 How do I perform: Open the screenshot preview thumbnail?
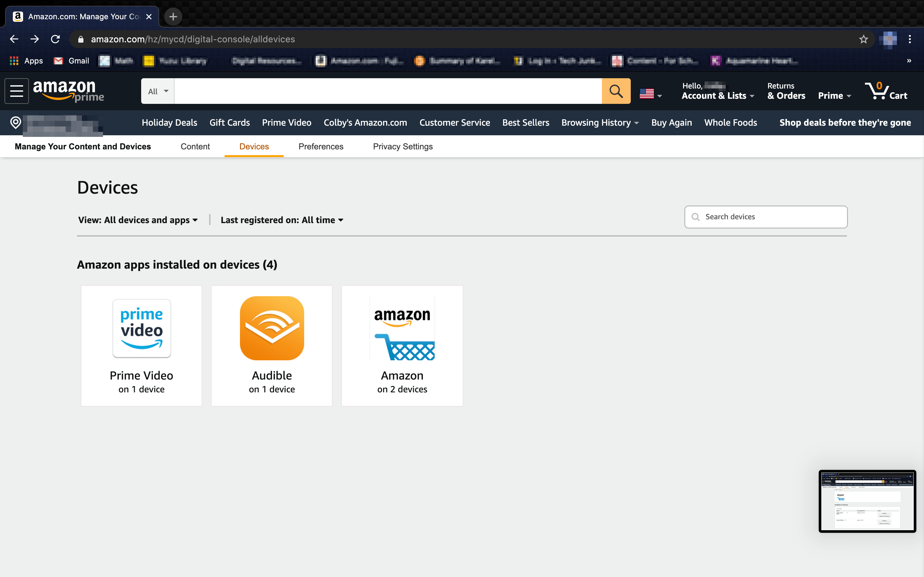pyautogui.click(x=867, y=501)
